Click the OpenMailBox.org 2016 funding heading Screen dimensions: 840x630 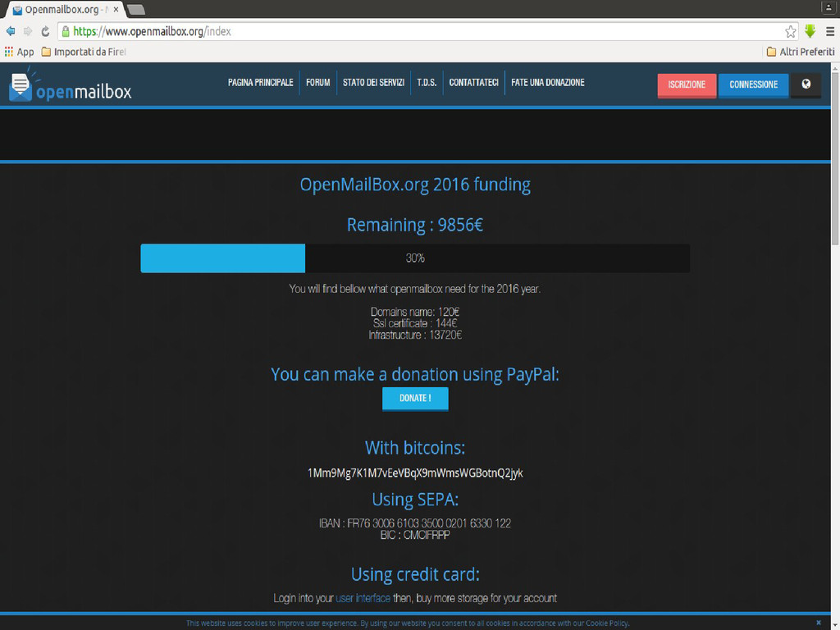415,185
